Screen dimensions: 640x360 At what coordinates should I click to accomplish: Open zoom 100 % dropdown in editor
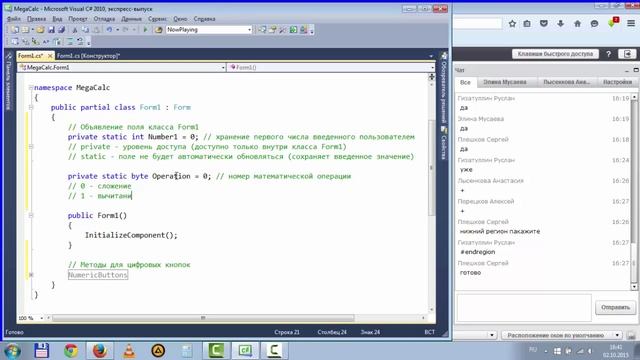[41, 318]
